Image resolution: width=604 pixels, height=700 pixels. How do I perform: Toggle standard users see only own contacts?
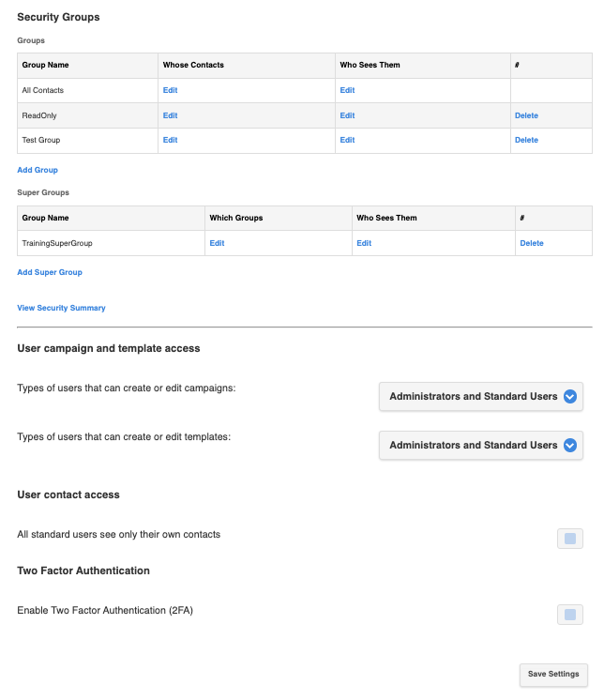(569, 539)
